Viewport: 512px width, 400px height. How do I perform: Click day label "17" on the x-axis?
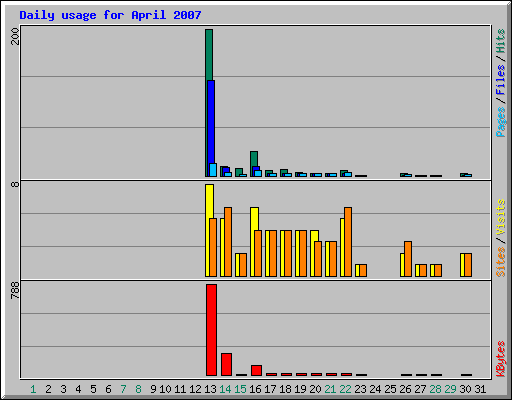(270, 389)
